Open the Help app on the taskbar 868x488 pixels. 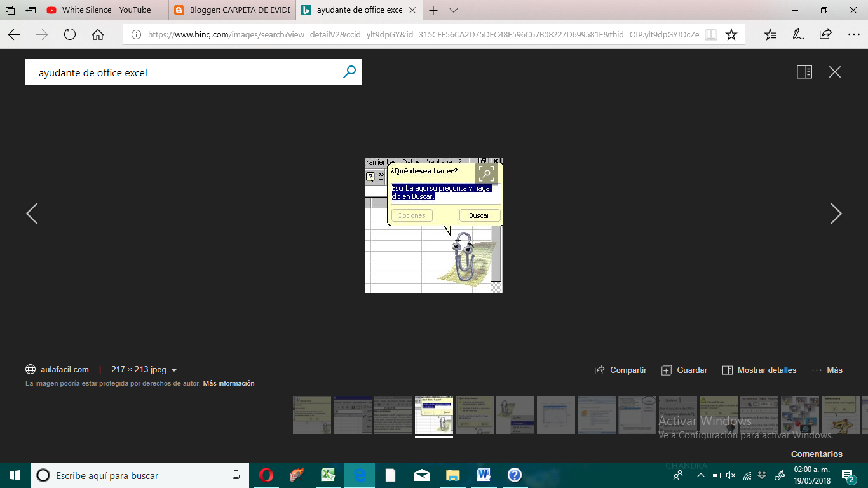(x=515, y=475)
